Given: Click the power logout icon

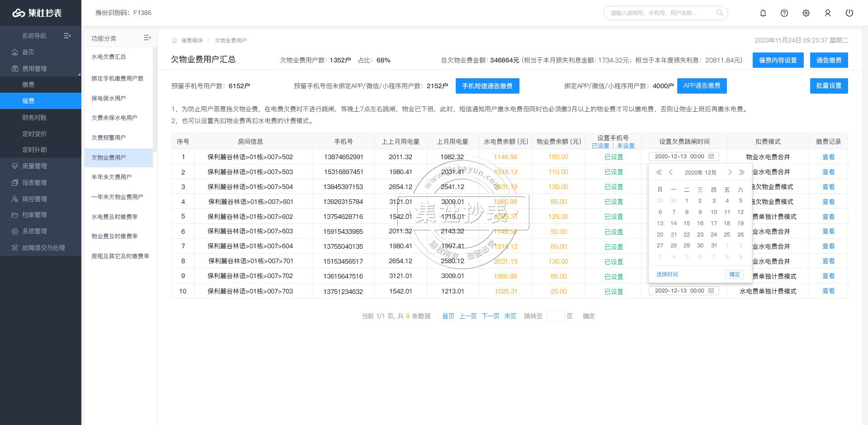Looking at the screenshot, I should coord(849,13).
